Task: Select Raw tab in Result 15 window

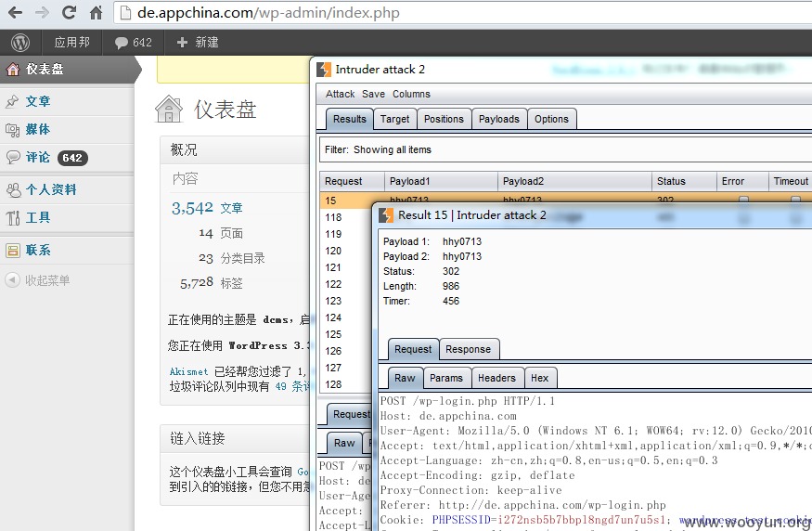Action: 405,378
